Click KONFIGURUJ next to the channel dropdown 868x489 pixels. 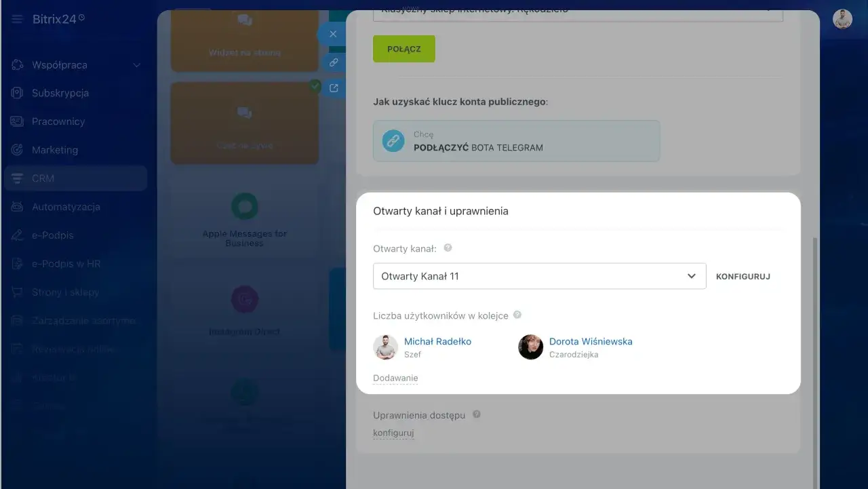coord(743,277)
